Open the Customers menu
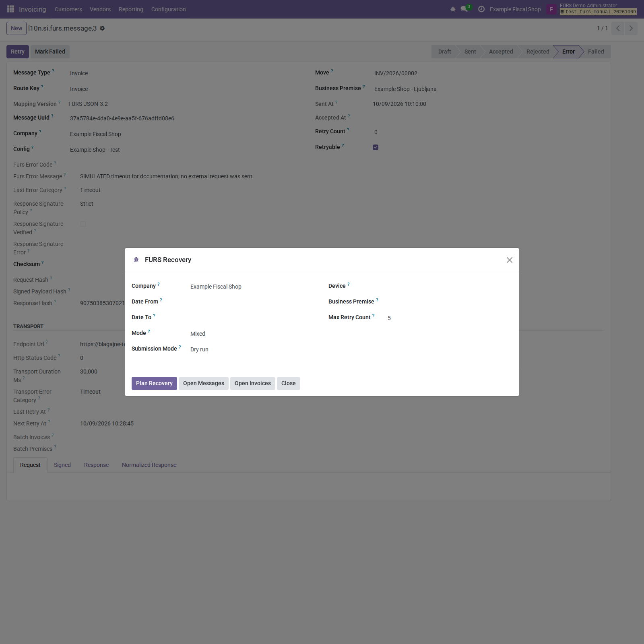Viewport: 644px width, 644px height. point(68,9)
